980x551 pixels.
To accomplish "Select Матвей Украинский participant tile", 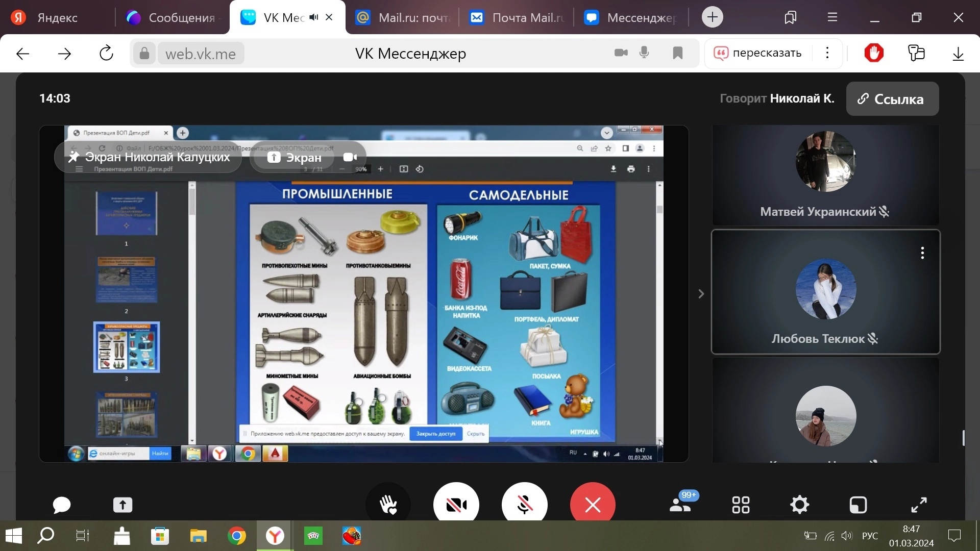I will [825, 175].
